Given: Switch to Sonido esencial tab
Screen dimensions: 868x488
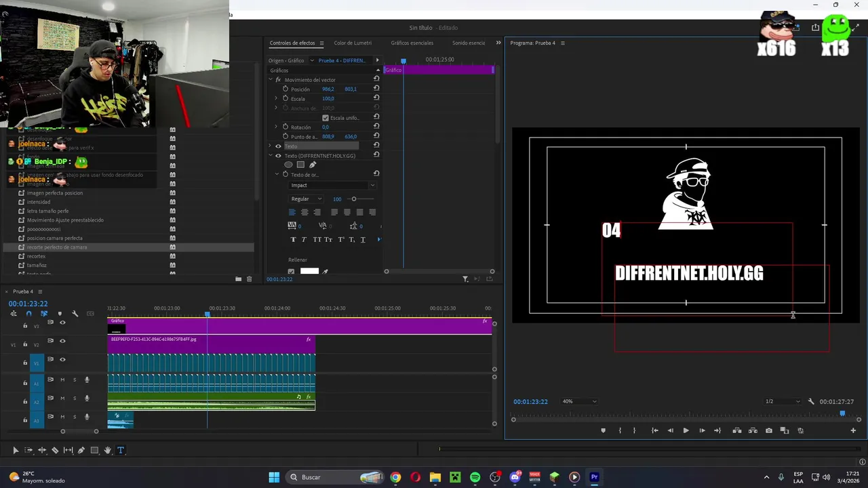Looking at the screenshot, I should (x=469, y=43).
